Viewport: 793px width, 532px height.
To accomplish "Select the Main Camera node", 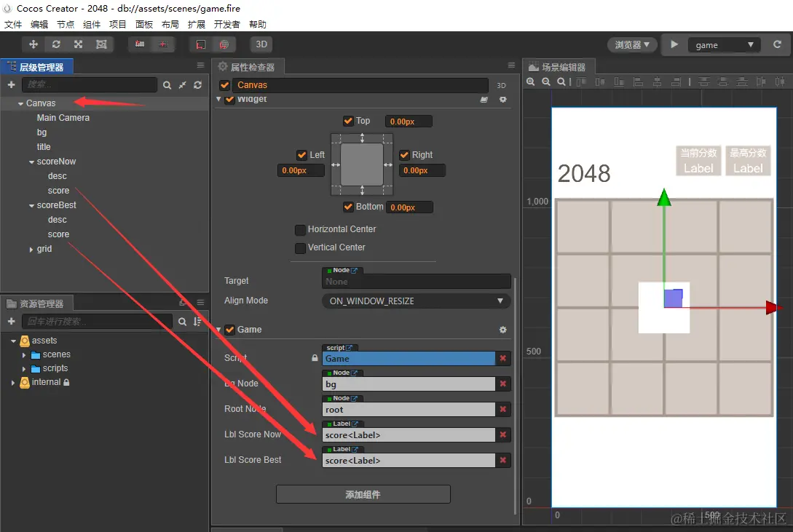I will (63, 118).
